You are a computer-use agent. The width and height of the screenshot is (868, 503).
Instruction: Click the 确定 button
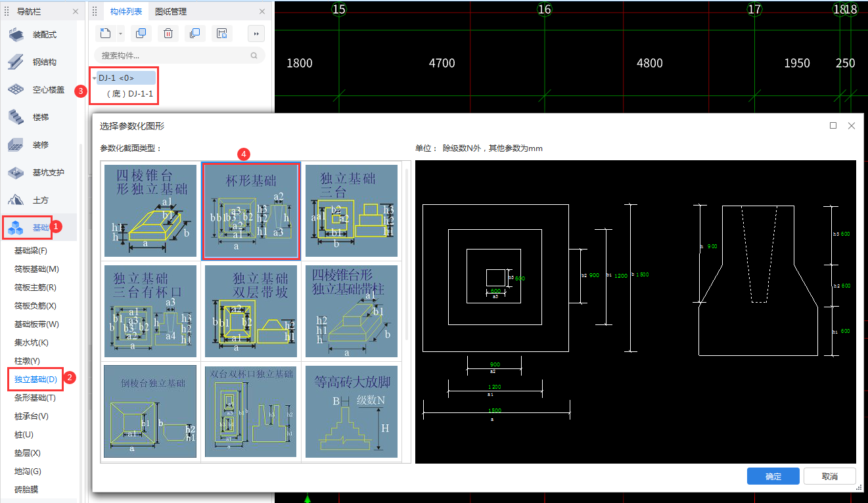click(773, 476)
